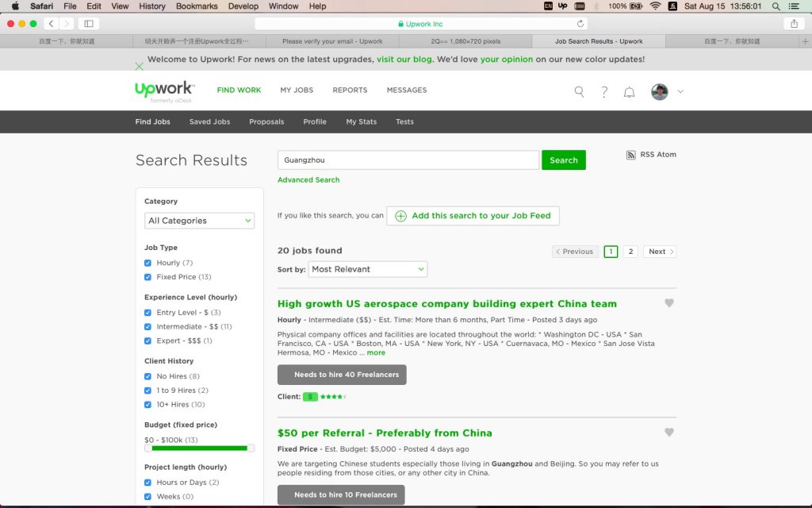The height and width of the screenshot is (508, 812).
Task: Click the left handle of budget slider
Action: pos(148,448)
